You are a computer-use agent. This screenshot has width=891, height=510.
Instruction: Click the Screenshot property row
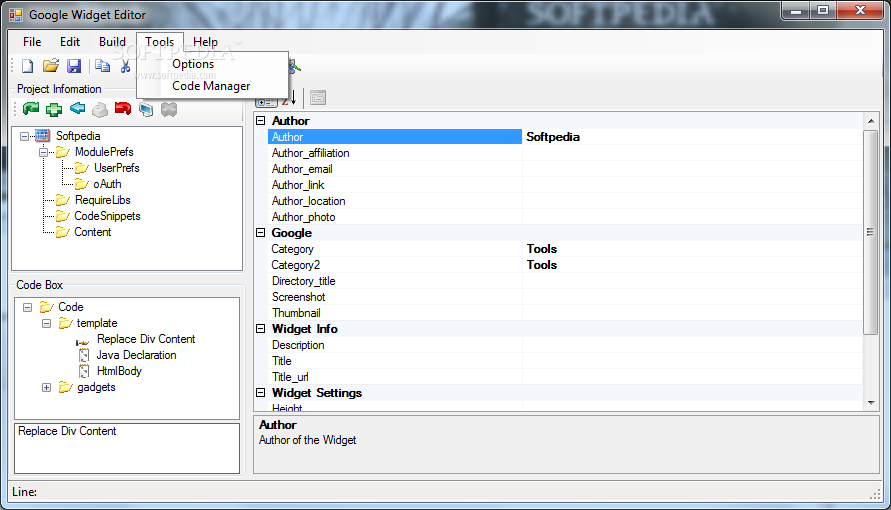pos(565,296)
